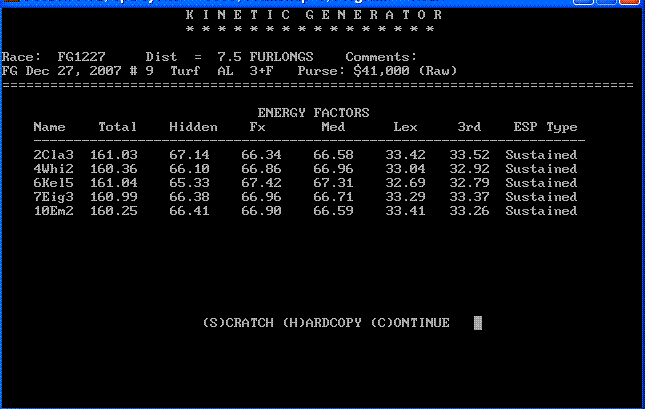Click the blinking cursor after (C)ONTINUE

(478, 323)
